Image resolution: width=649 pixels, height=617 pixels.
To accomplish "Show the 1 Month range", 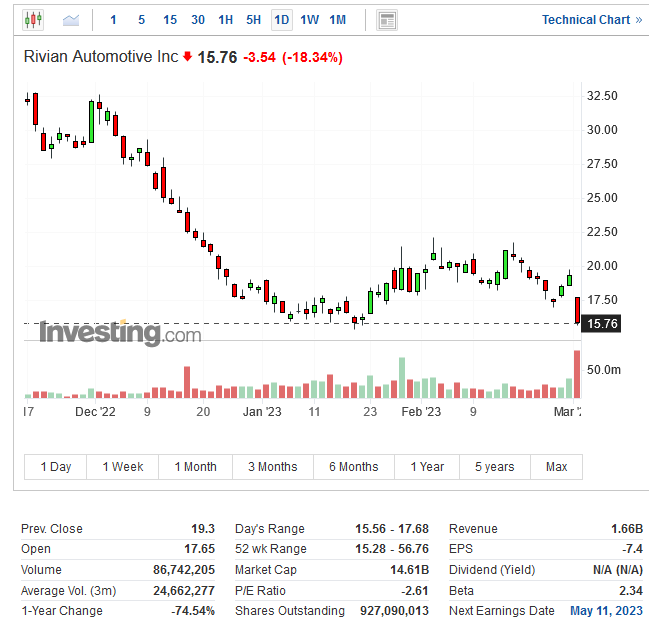I will coord(195,467).
